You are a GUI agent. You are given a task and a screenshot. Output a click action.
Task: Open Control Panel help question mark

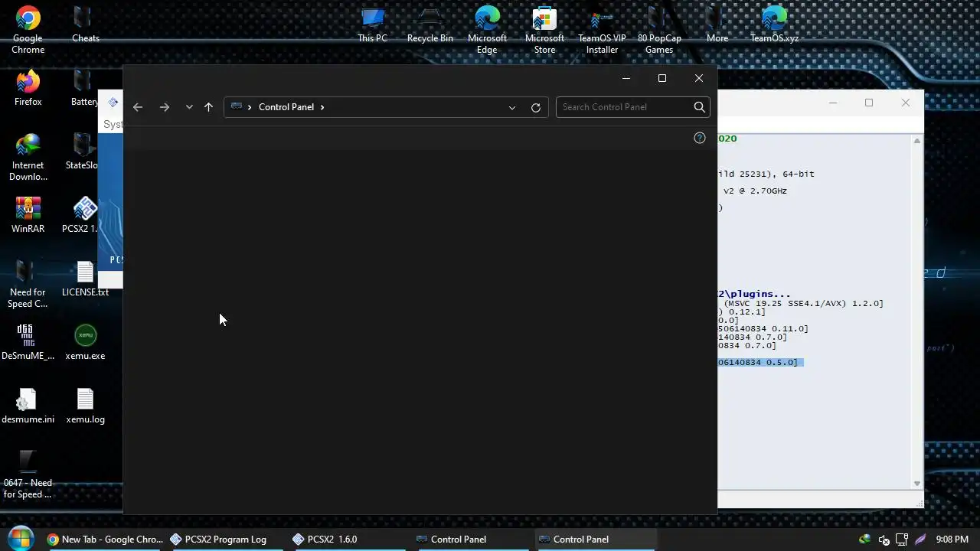(x=699, y=138)
